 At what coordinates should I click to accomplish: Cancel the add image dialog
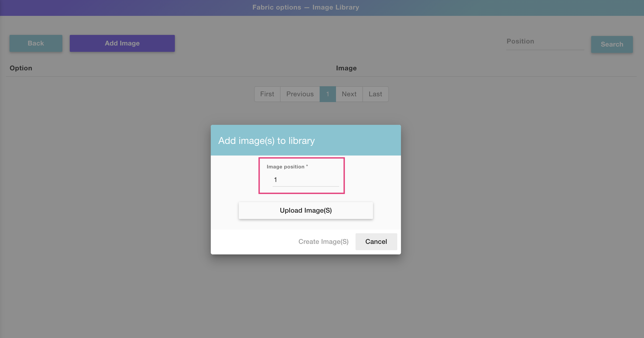(376, 242)
